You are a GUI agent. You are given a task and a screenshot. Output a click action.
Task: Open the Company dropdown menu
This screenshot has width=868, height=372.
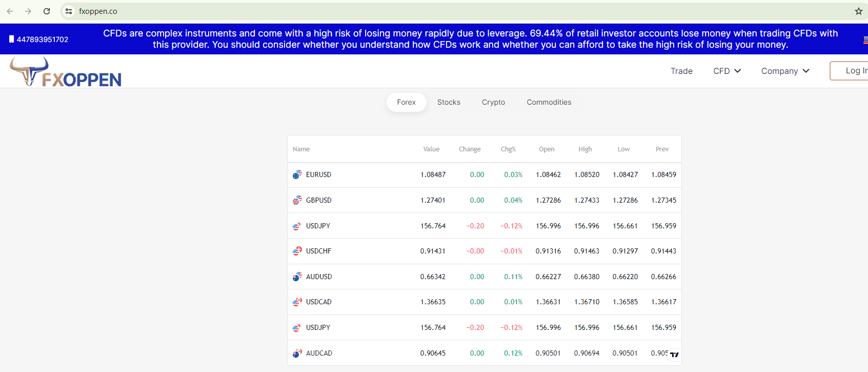(785, 71)
